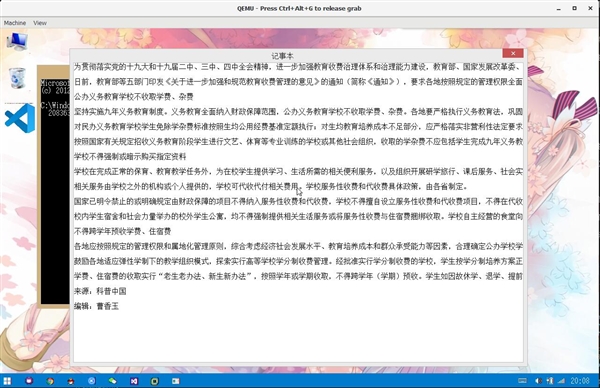The image size is (600, 388).
Task: Open the purple round taskbar app icon
Action: (x=29, y=381)
